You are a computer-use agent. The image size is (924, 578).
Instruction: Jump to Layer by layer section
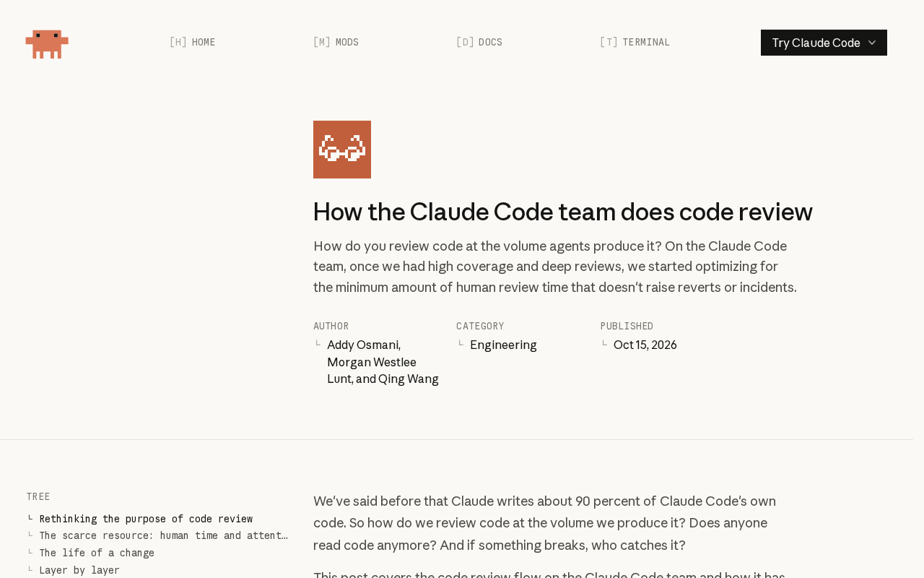pyautogui.click(x=79, y=570)
